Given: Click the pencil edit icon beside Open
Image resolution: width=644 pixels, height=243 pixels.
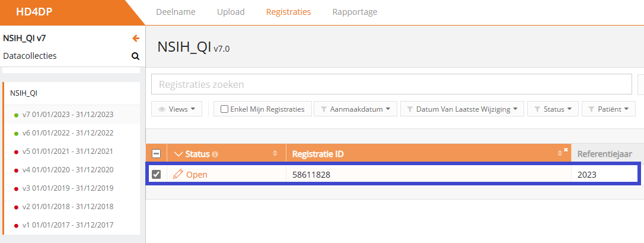Looking at the screenshot, I should pyautogui.click(x=178, y=174).
